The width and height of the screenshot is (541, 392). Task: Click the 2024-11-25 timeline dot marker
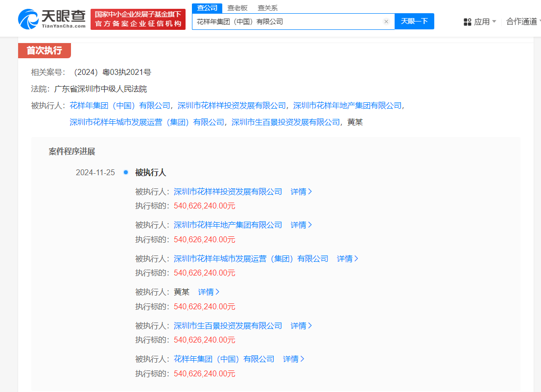126,172
